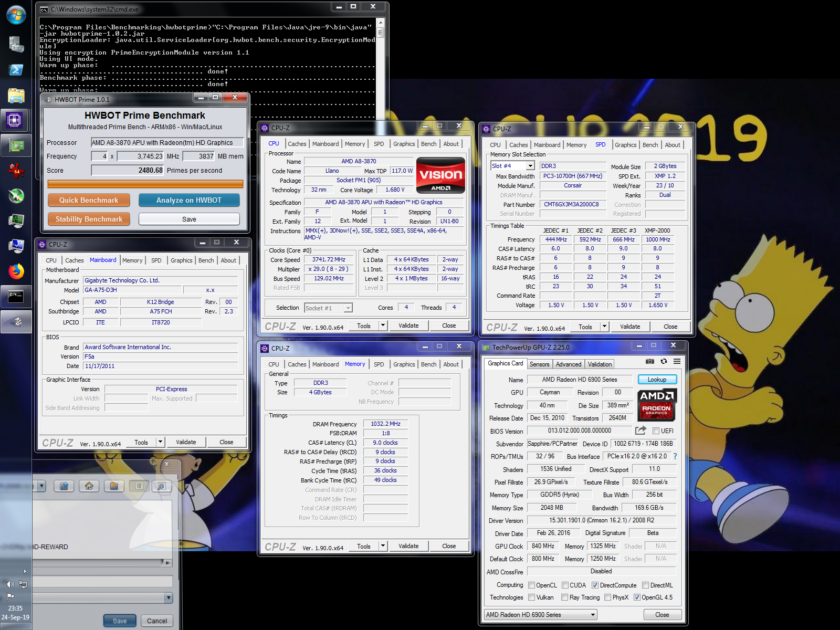Image resolution: width=840 pixels, height=630 pixels.
Task: Toggle the Vulkan checkbox in GPU-Z
Action: 531,597
